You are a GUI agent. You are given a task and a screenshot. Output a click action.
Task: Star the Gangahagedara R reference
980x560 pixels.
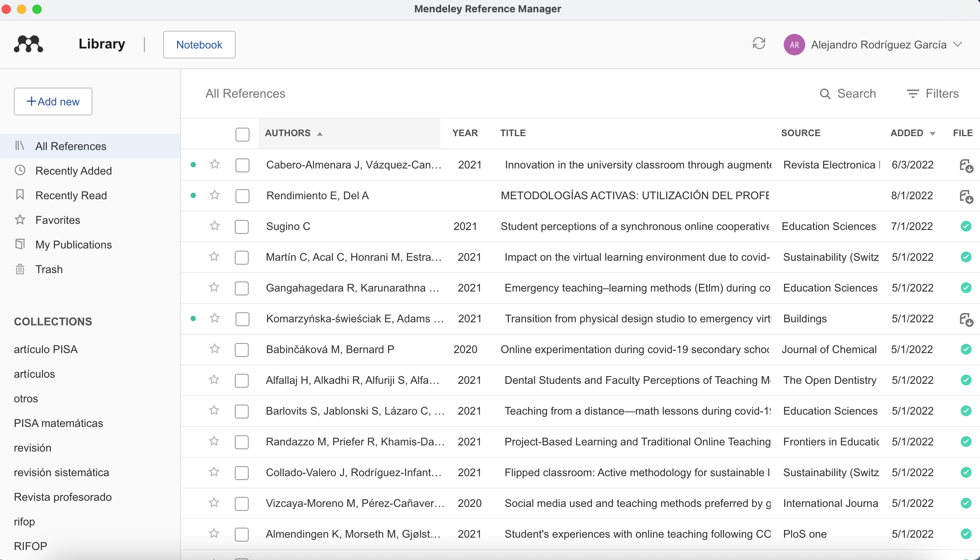click(x=214, y=287)
